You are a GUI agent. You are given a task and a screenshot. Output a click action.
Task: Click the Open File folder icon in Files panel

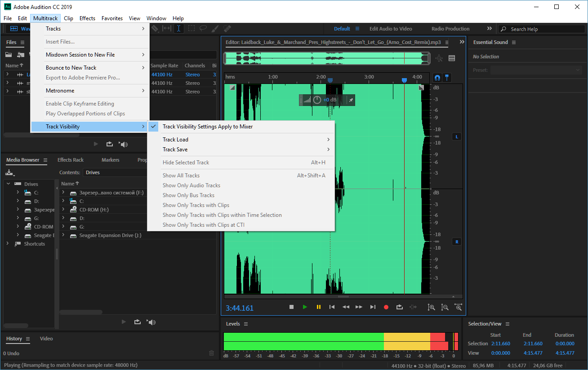9,55
